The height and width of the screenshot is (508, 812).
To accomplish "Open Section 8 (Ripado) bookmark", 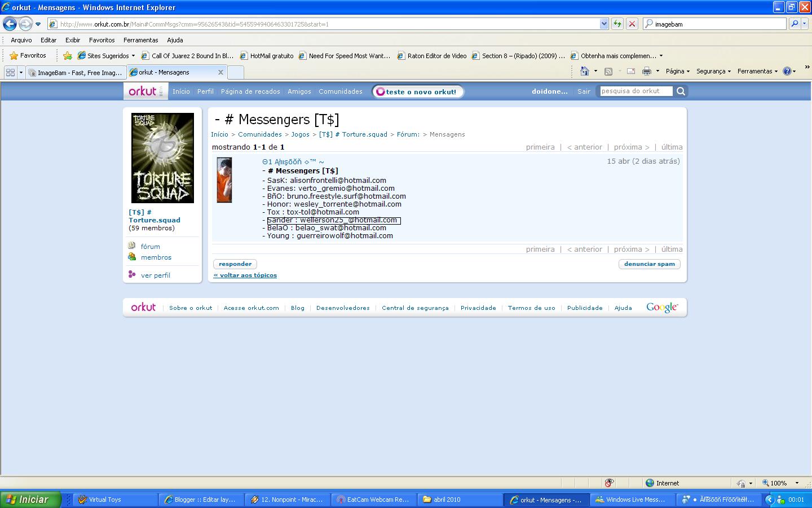I will pos(518,55).
